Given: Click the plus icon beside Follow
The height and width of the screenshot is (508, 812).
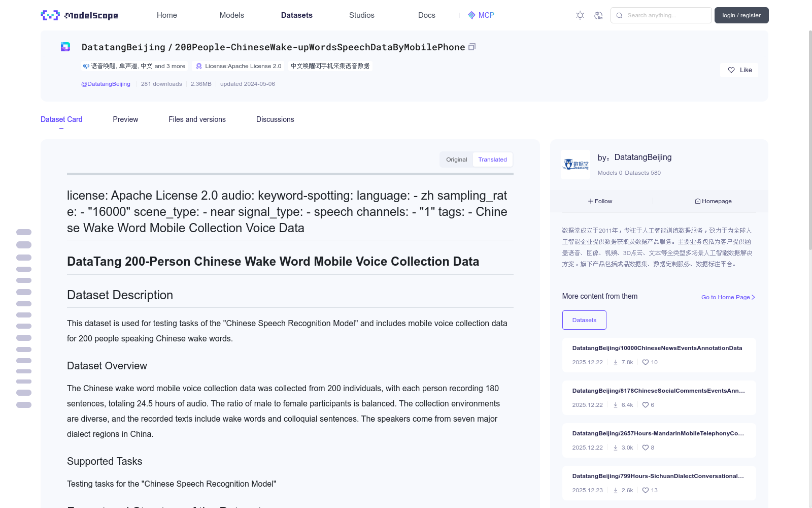Looking at the screenshot, I should [x=591, y=201].
